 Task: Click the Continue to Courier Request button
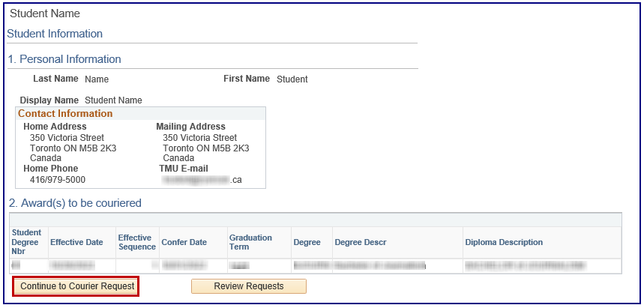(x=77, y=286)
